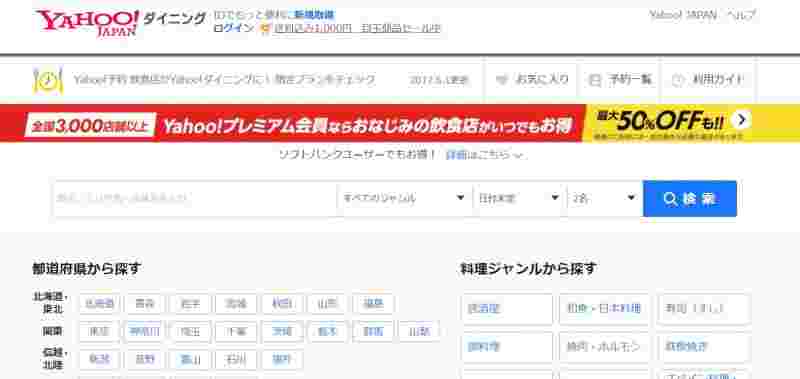Image resolution: width=800 pixels, height=379 pixels.
Task: Click the small icon next to the ログイン link
Action: [x=264, y=29]
